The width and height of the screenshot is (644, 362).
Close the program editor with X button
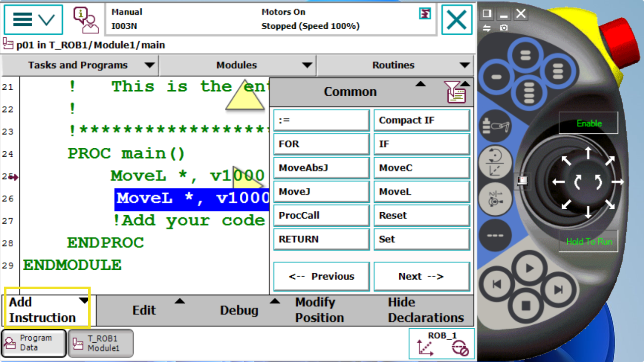point(456,20)
